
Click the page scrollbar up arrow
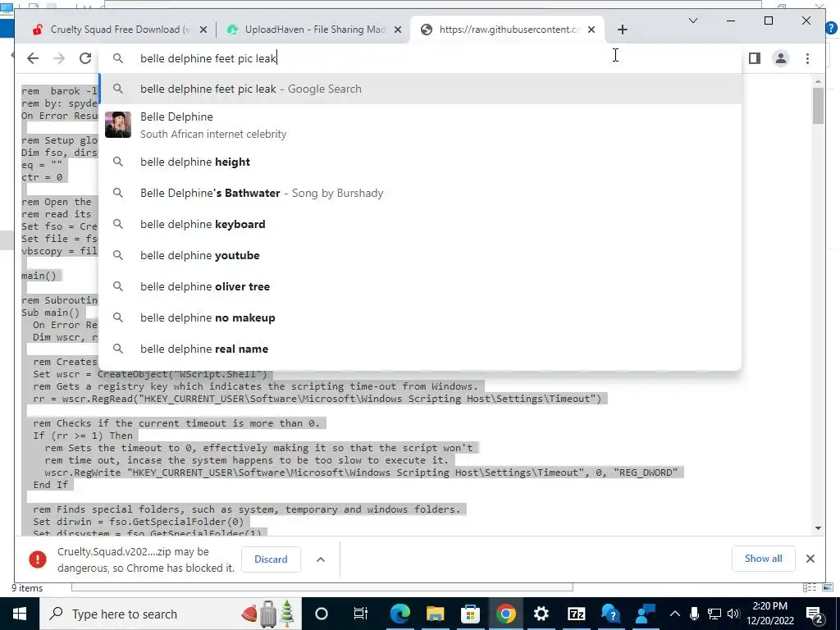818,81
